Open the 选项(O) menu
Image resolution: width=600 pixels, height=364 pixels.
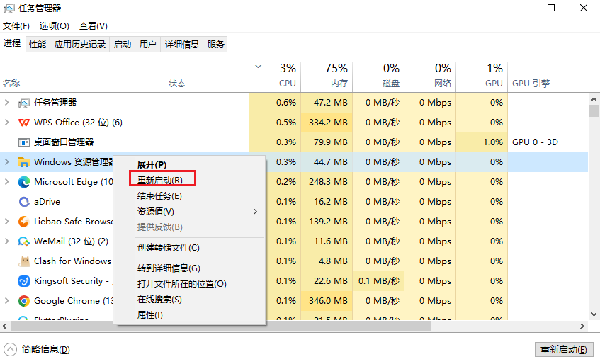point(55,26)
